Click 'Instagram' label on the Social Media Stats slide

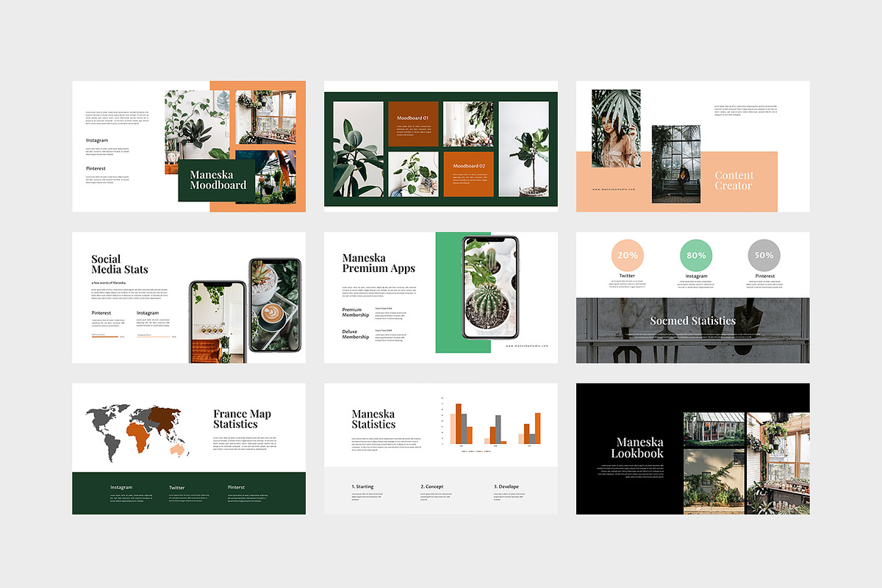(148, 313)
